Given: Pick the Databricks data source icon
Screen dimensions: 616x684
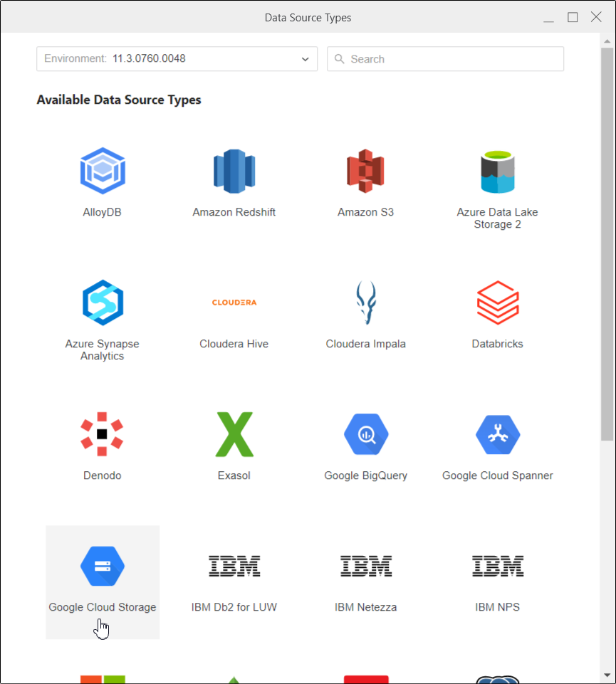Looking at the screenshot, I should [x=497, y=302].
